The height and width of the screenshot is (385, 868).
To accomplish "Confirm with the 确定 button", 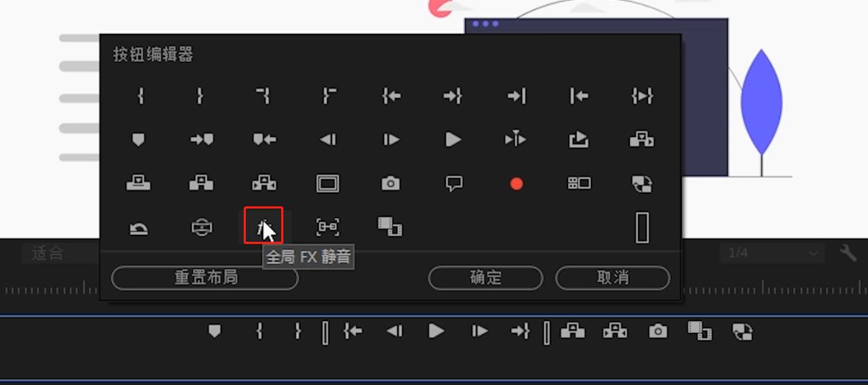I will tap(485, 278).
